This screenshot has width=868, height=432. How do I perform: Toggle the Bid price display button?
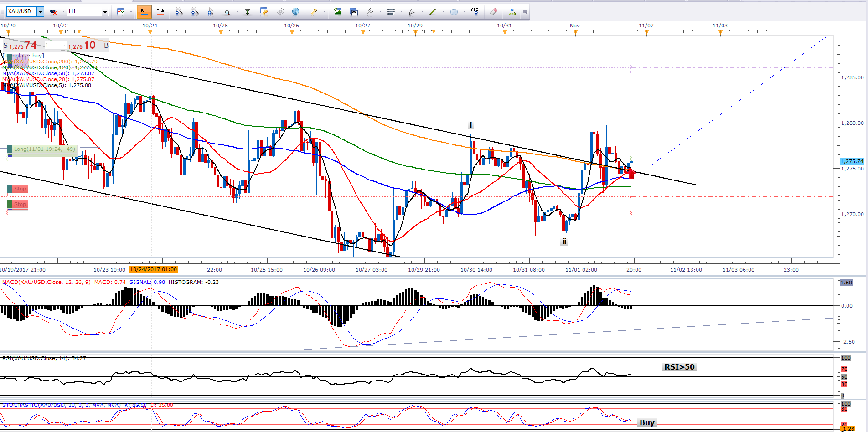click(x=145, y=11)
